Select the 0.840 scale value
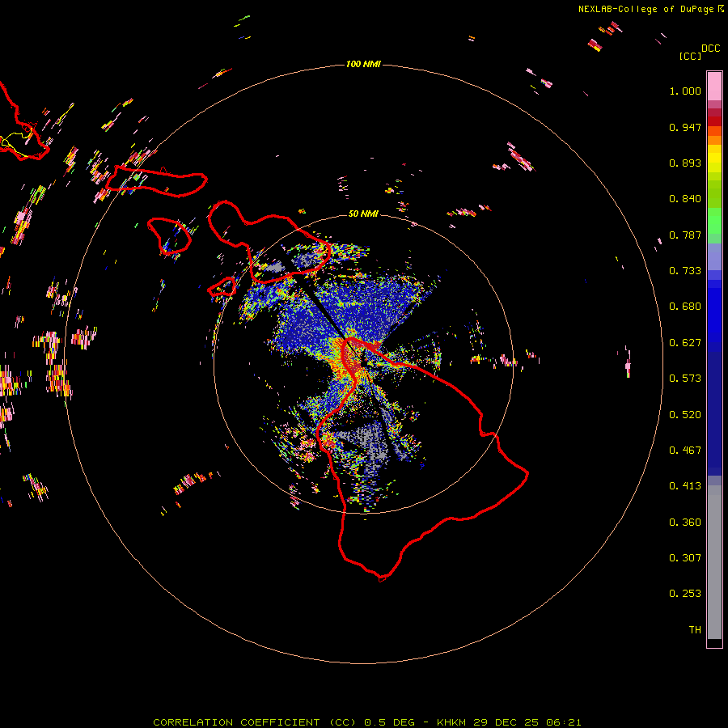The width and height of the screenshot is (728, 728). [685, 199]
